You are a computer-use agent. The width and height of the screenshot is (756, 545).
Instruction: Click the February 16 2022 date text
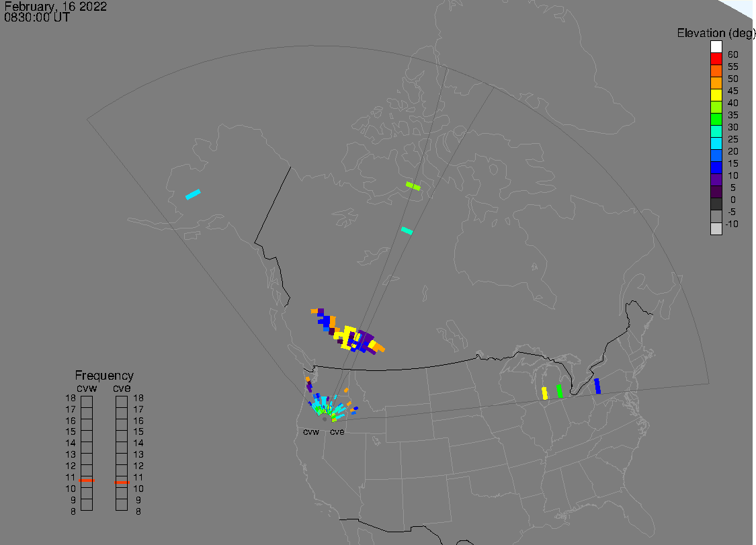(x=55, y=7)
